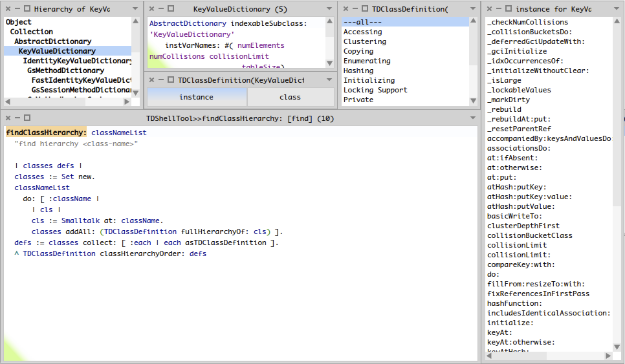Select the ---all--- method category

click(x=406, y=22)
